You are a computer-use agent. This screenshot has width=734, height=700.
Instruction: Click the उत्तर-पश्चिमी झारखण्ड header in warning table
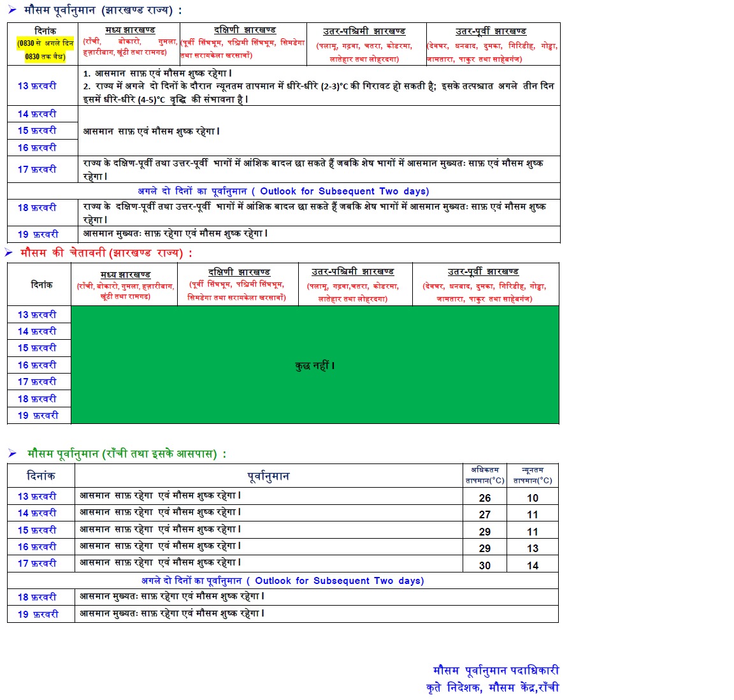353,272
